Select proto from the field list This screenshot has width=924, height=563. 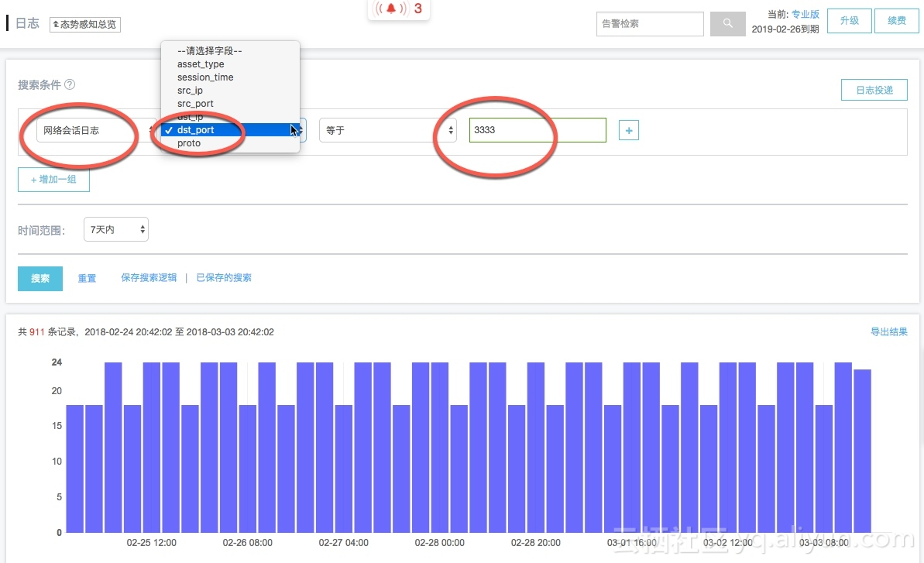[230, 143]
